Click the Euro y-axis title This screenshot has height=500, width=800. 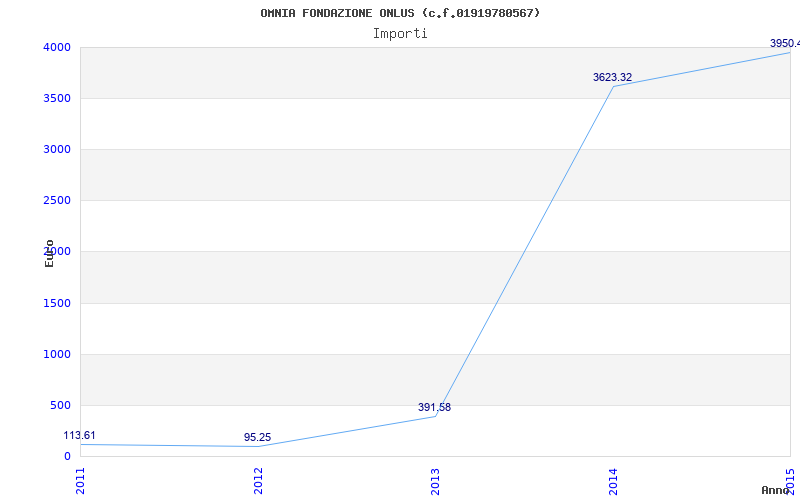(x=49, y=253)
